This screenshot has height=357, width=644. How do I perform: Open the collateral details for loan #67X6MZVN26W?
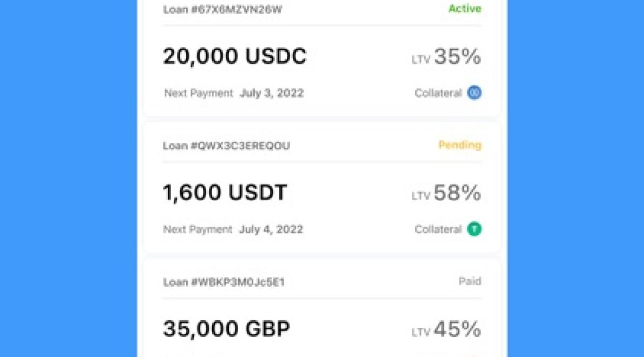click(474, 93)
